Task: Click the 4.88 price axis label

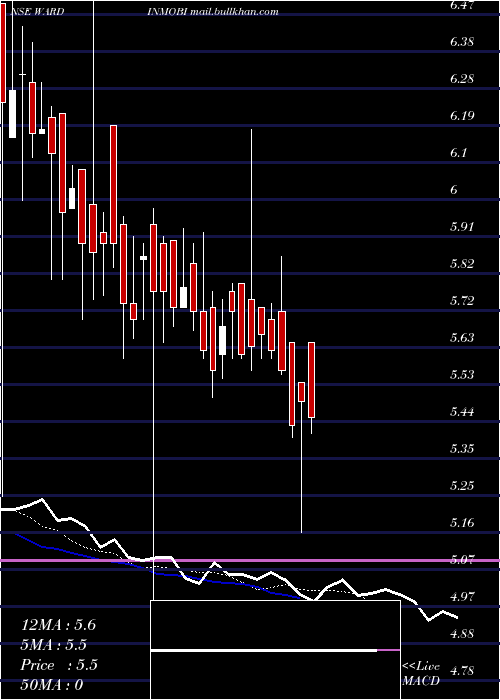Action: [x=462, y=634]
